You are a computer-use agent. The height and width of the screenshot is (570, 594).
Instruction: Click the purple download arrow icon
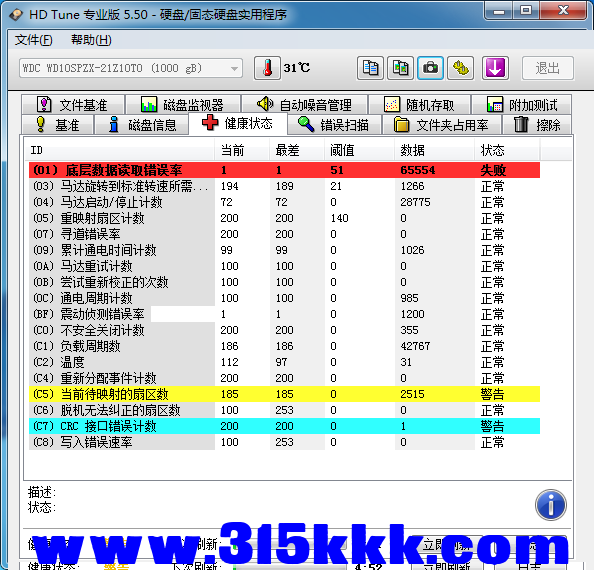(x=495, y=68)
